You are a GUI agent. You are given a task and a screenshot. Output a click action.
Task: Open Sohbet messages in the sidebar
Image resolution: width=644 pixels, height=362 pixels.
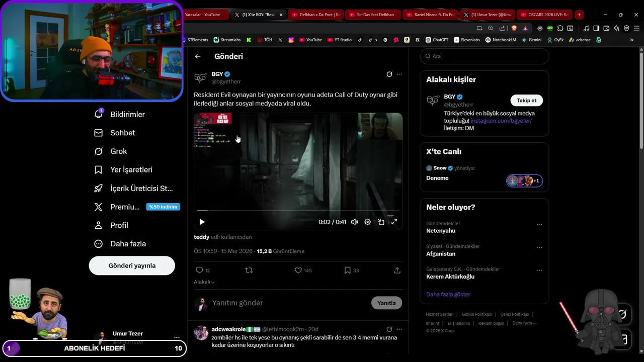(x=115, y=133)
